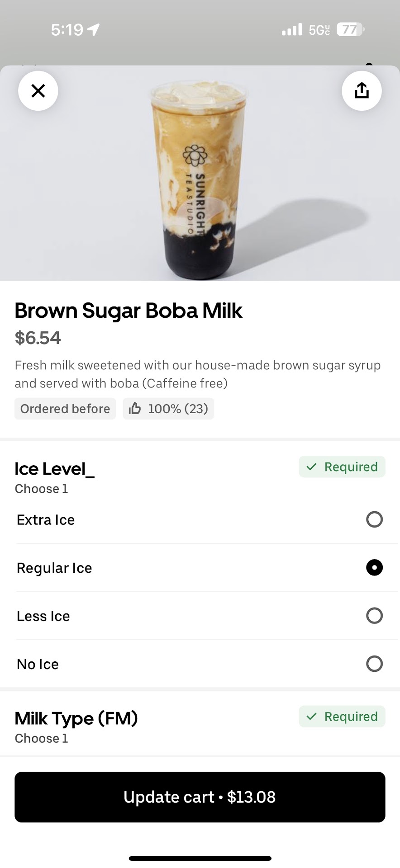Close the item details sheet
The height and width of the screenshot is (868, 400).
[38, 91]
